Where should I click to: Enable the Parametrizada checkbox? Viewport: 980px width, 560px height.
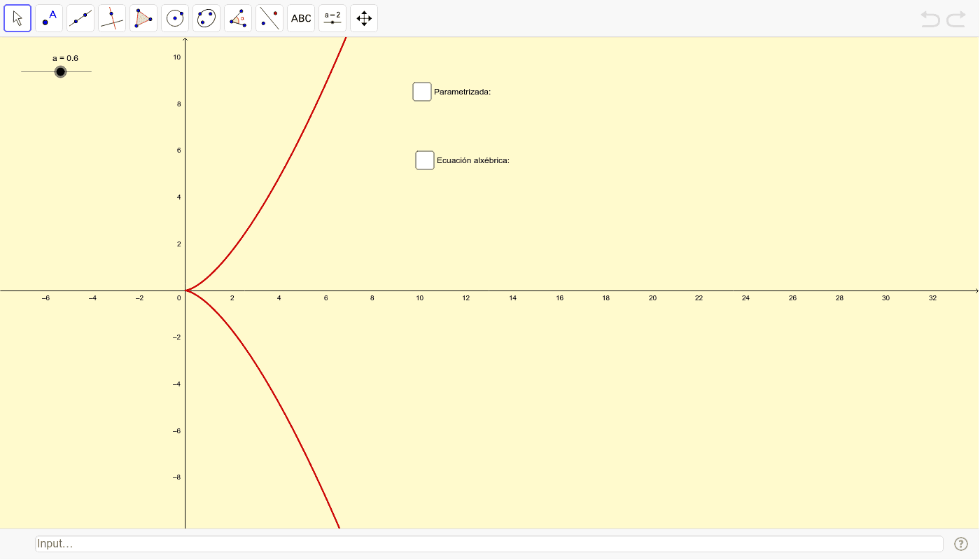[422, 92]
